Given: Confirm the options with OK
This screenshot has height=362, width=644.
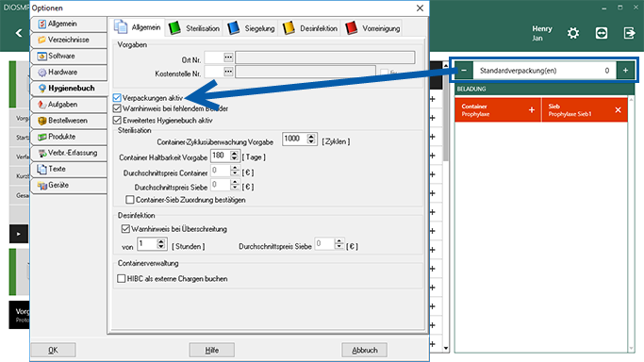Looking at the screenshot, I should tap(54, 350).
